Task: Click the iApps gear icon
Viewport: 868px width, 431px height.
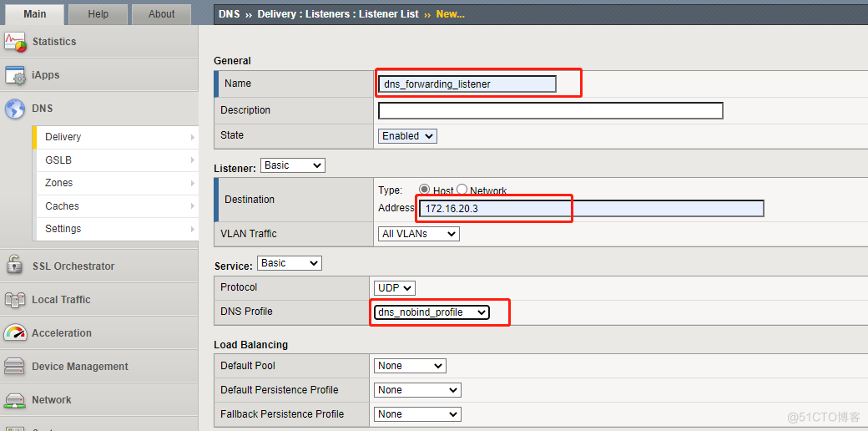Action: point(15,75)
